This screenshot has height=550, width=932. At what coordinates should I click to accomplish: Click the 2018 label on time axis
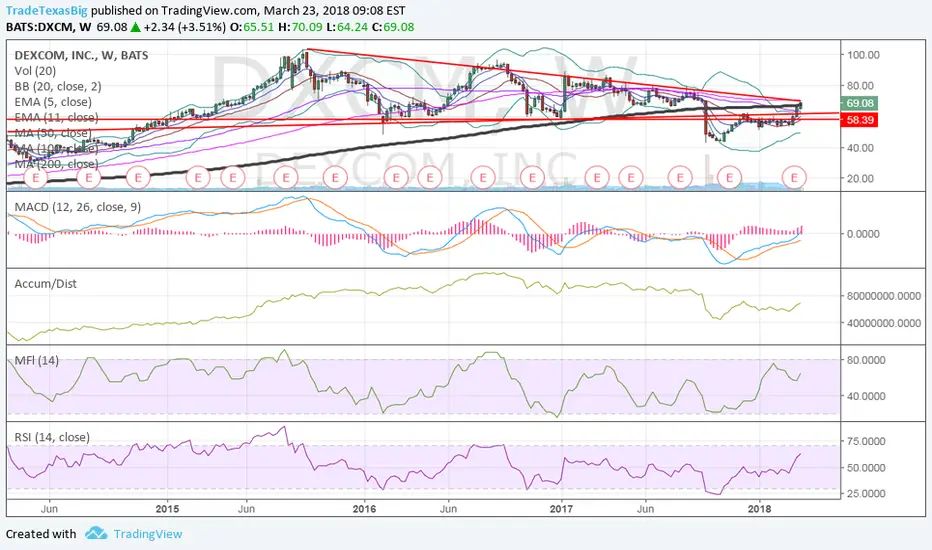click(x=759, y=509)
